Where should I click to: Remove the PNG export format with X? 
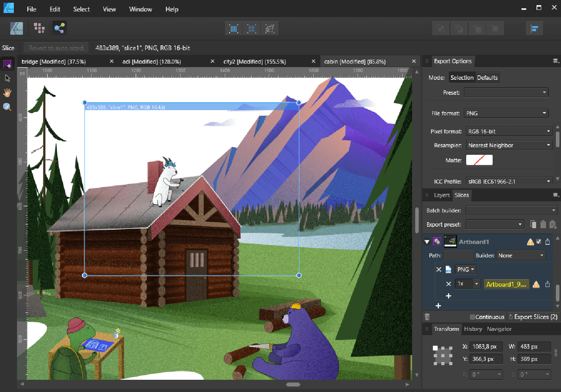pyautogui.click(x=439, y=269)
